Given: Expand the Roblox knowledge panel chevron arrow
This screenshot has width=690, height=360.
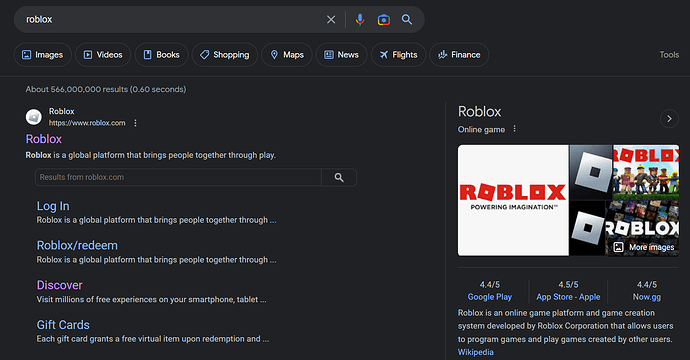Looking at the screenshot, I should click(669, 119).
